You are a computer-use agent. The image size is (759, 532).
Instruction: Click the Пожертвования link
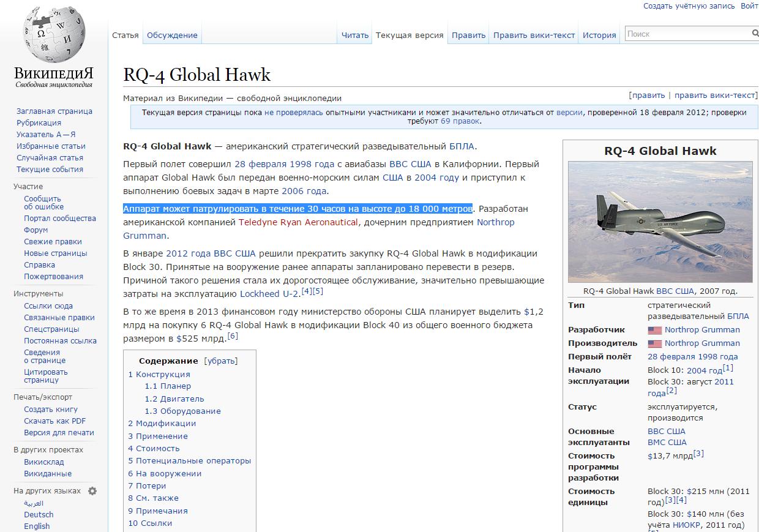pos(53,277)
